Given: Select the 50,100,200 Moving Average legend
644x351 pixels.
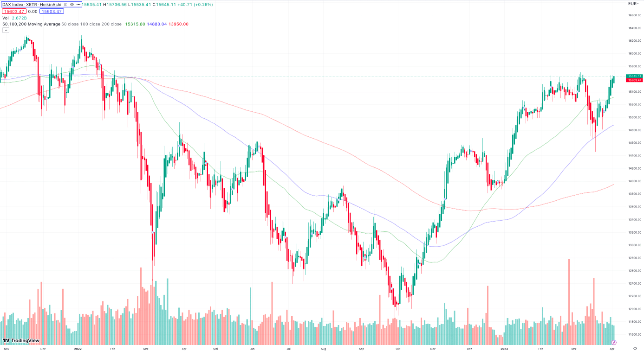Looking at the screenshot, I should (31, 24).
